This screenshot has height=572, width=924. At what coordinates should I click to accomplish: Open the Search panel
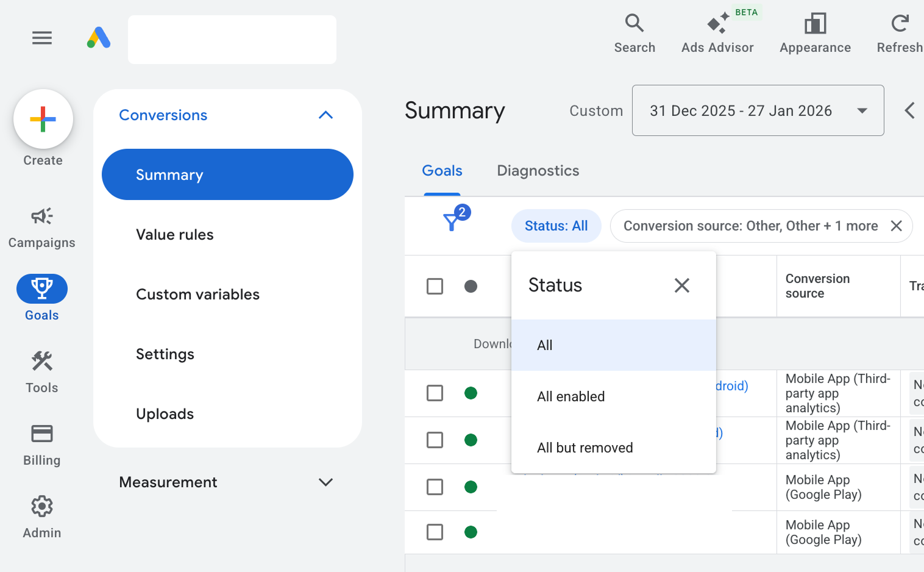634,30
